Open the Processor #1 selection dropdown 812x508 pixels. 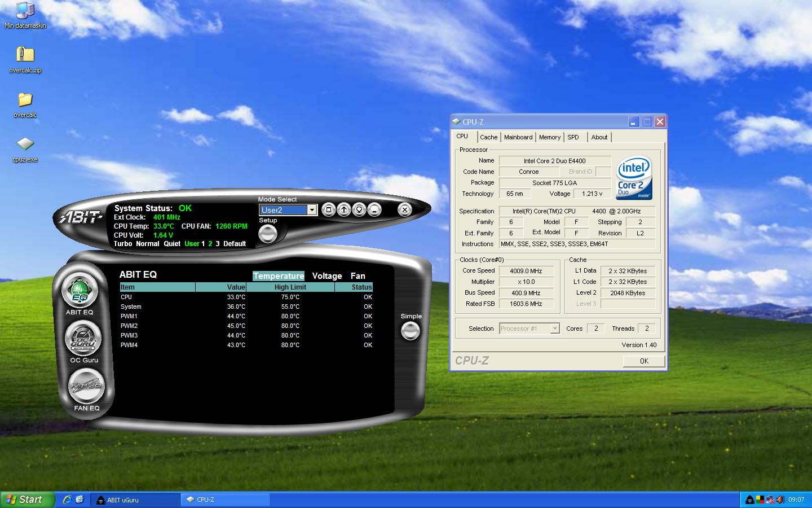(555, 329)
